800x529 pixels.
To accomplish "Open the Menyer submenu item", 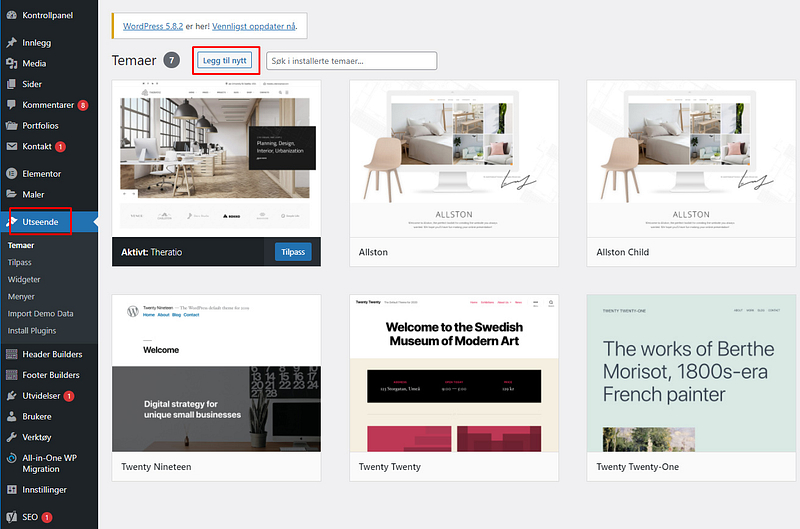I will pyautogui.click(x=21, y=296).
